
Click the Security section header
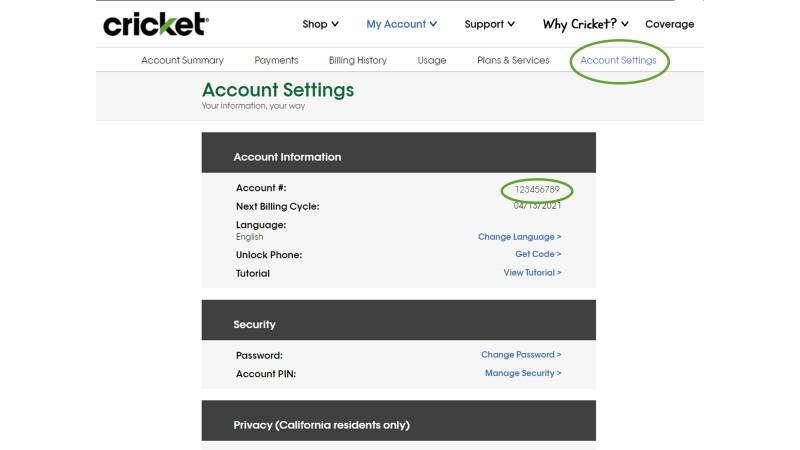(x=255, y=324)
